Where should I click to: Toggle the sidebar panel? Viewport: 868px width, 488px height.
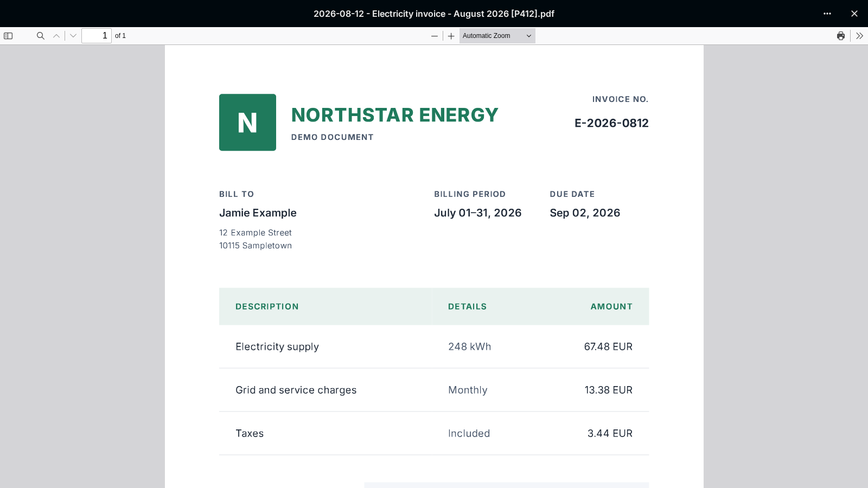pyautogui.click(x=8, y=36)
